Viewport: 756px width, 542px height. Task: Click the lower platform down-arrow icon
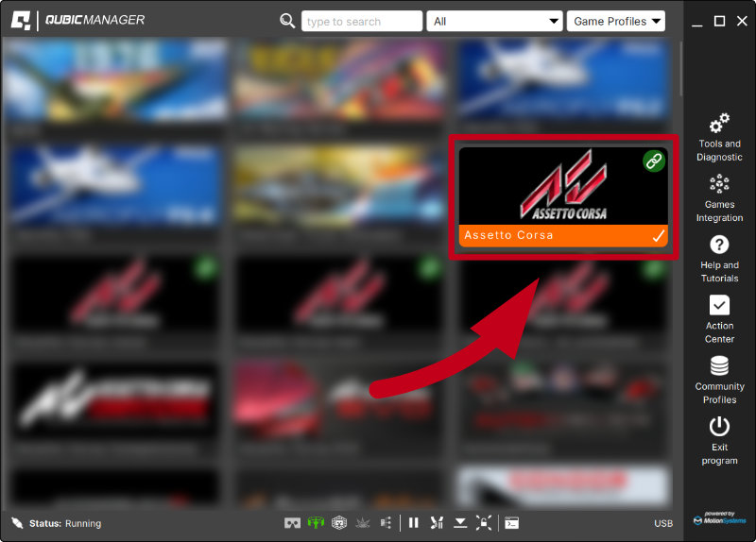click(x=460, y=523)
